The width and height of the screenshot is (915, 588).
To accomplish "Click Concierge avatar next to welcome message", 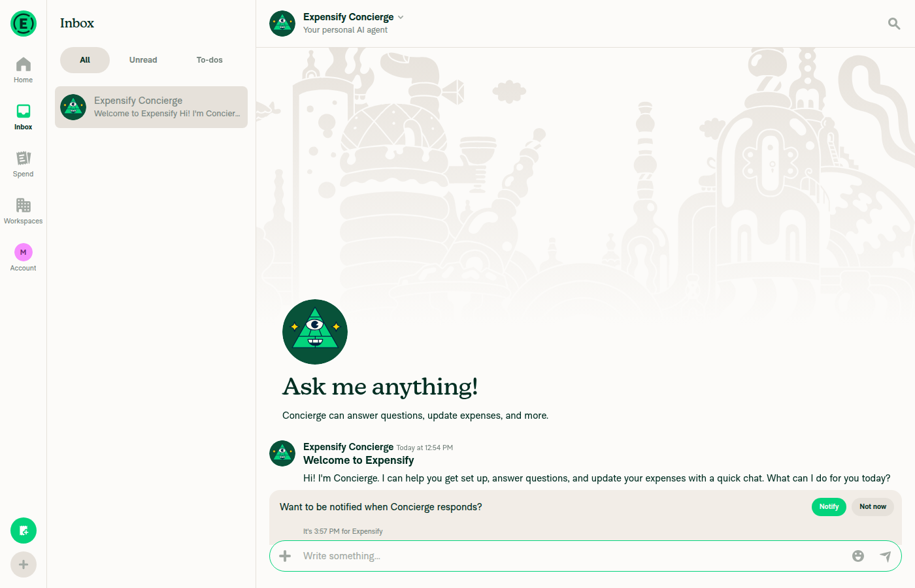I will tap(282, 453).
